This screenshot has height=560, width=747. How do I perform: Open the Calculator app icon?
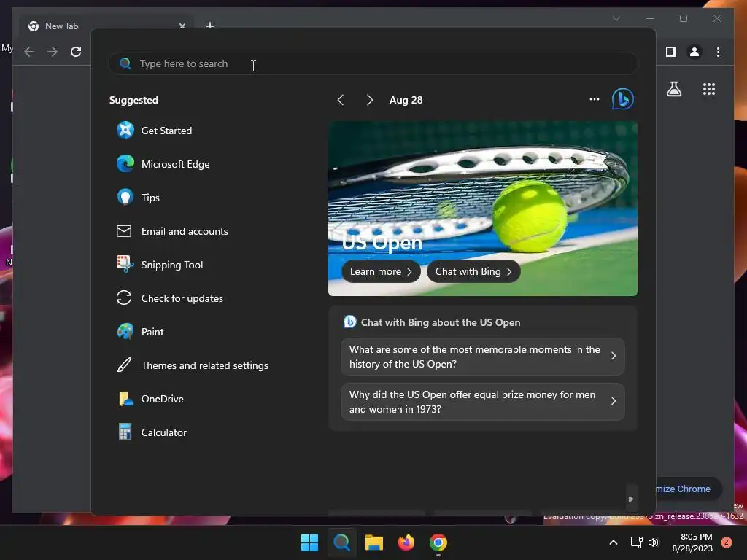tap(125, 432)
